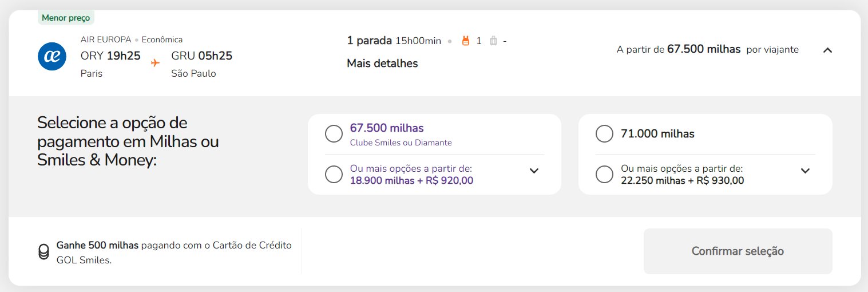Click the ORY 19h25 departure time

(x=110, y=56)
